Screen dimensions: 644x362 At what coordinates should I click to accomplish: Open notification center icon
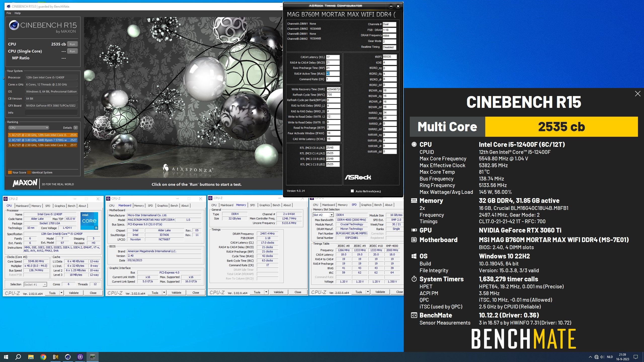636,357
